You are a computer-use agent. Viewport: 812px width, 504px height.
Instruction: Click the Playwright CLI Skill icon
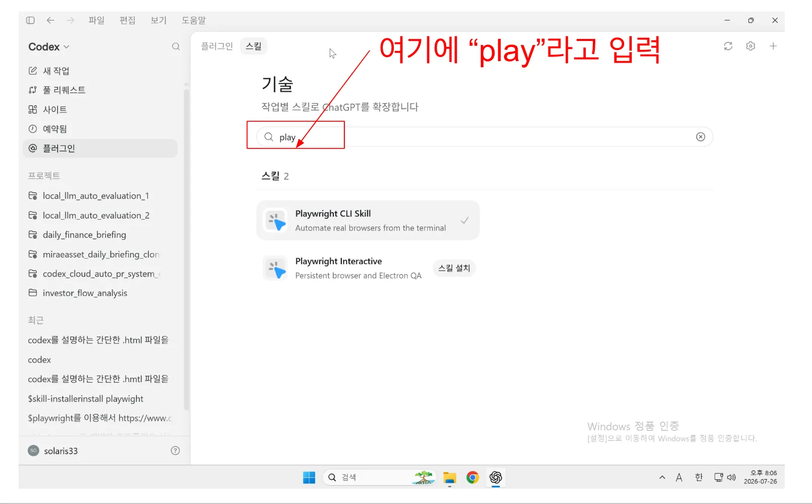276,221
